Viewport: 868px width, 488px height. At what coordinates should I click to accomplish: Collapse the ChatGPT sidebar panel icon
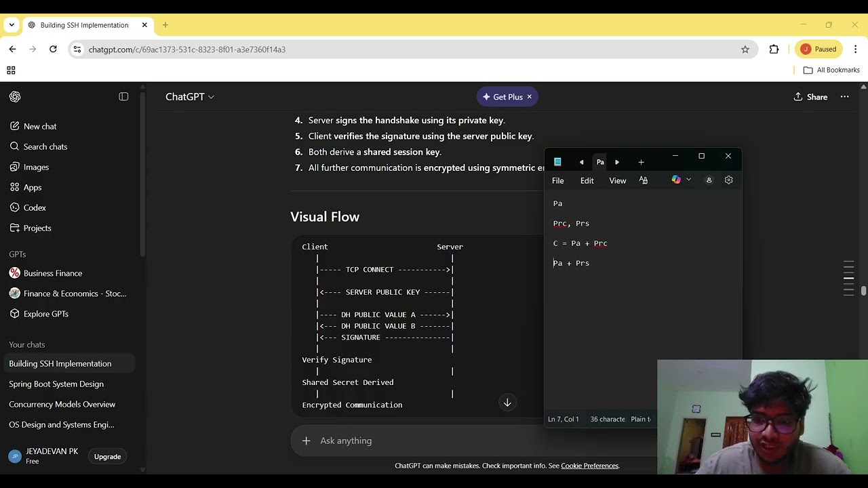pos(123,97)
